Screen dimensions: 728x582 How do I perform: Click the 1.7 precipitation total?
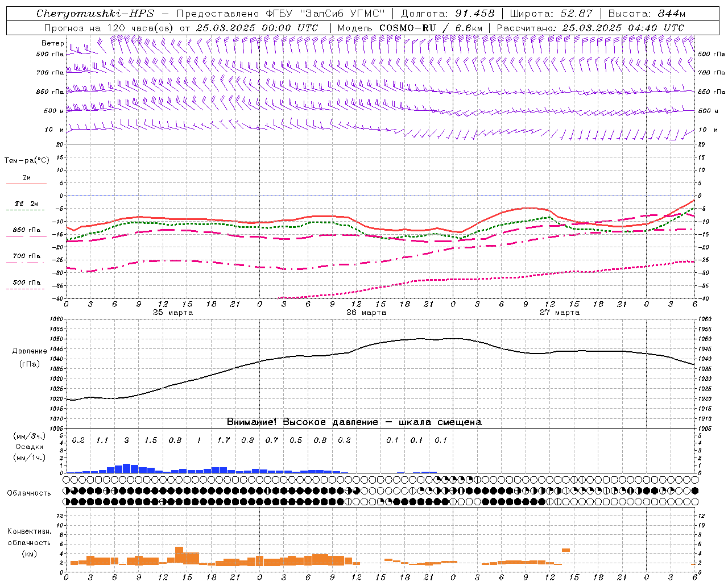point(224,440)
